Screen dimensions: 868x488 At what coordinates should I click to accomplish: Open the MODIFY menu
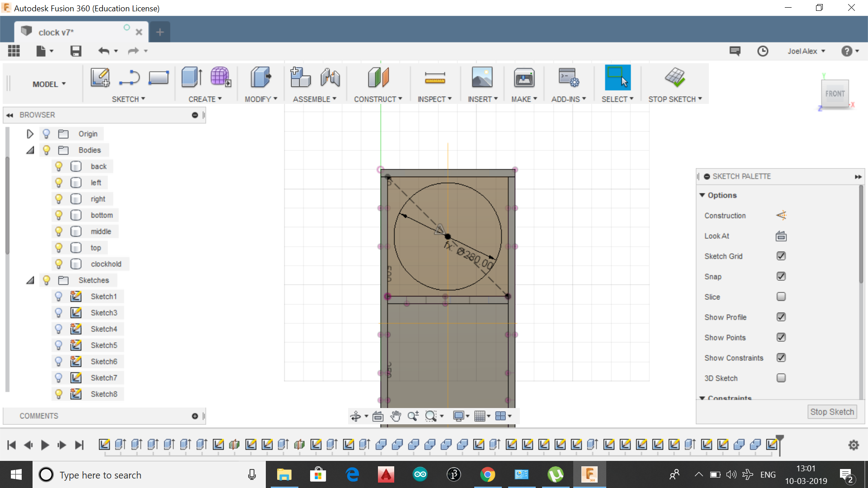[x=260, y=99]
